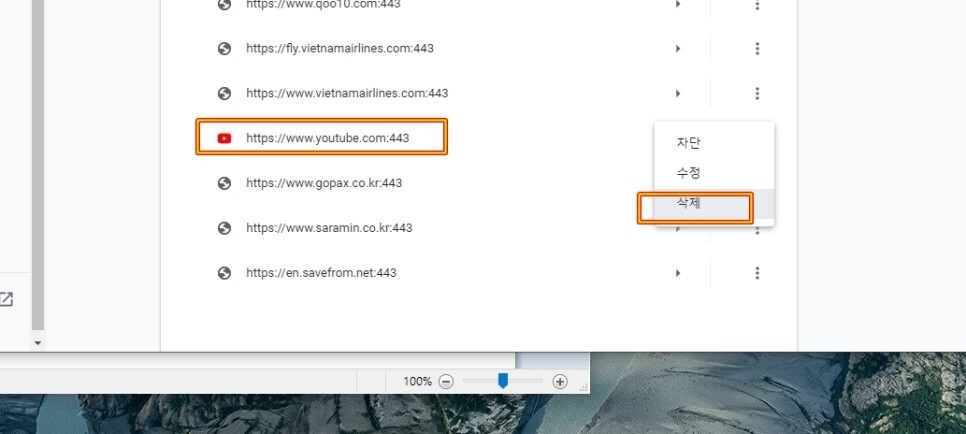The width and height of the screenshot is (966, 434).
Task: Open more-actions menu for fly.vietnamairlines.com
Action: [757, 48]
